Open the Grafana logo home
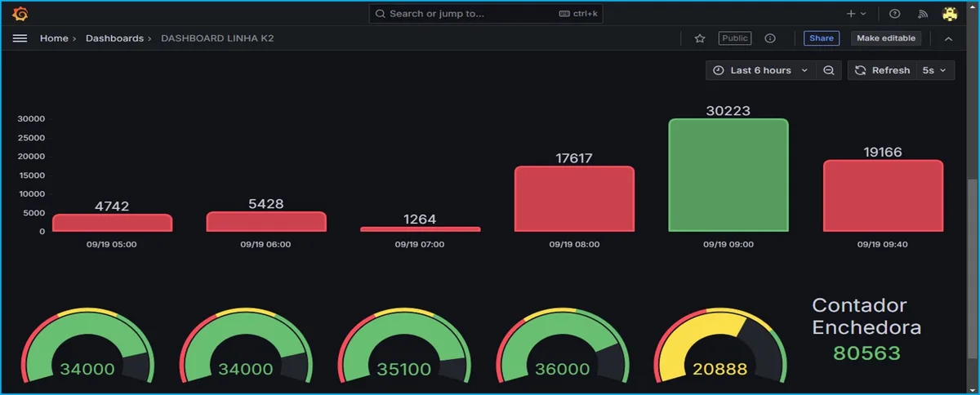Viewport: 980px width, 395px height. coord(20,14)
